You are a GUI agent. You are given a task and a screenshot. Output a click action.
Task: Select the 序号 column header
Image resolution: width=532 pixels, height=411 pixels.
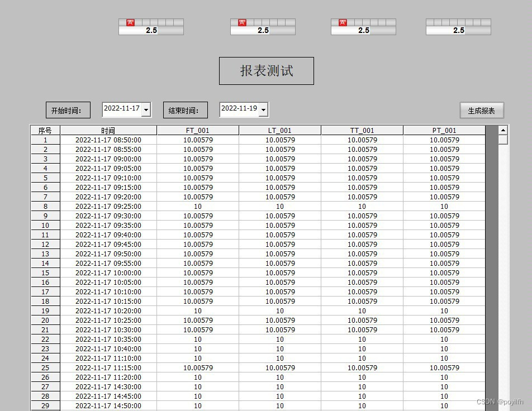pos(45,130)
